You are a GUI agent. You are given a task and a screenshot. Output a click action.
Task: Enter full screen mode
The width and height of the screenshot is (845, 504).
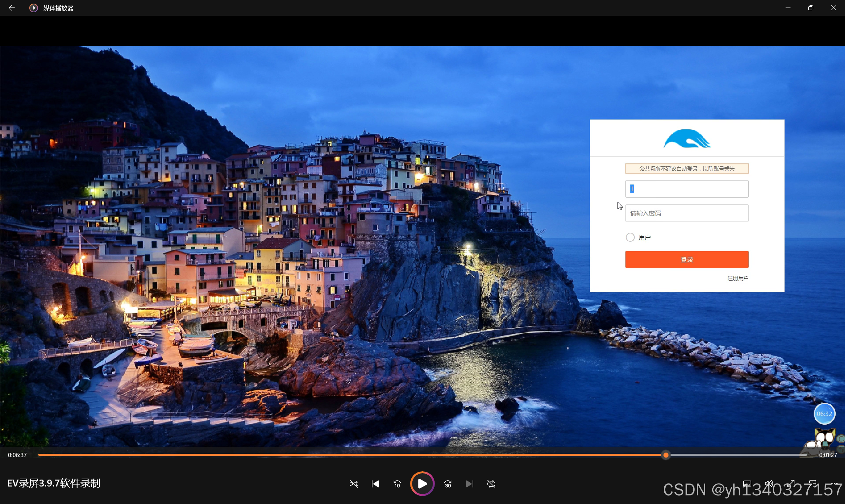pos(791,484)
